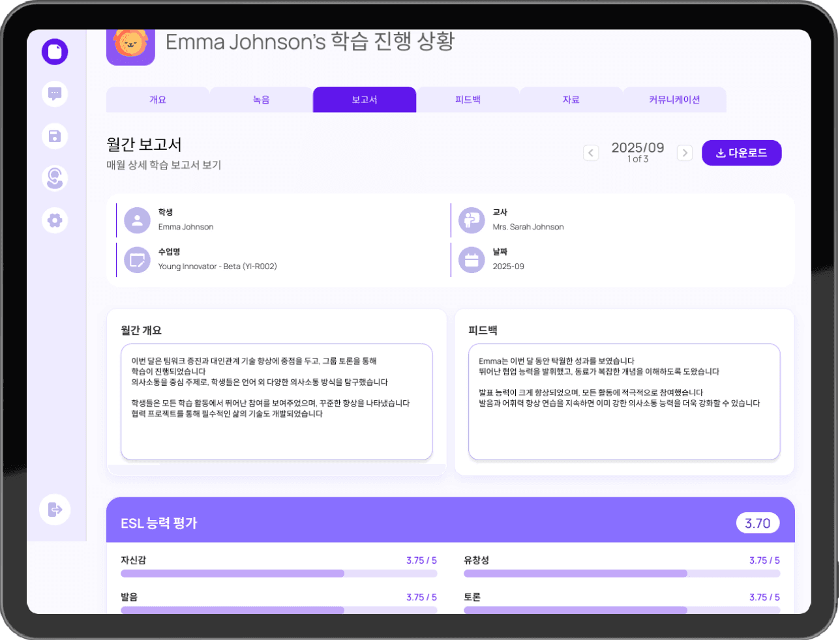Open settings gear in sidebar
This screenshot has width=840, height=640.
(55, 220)
